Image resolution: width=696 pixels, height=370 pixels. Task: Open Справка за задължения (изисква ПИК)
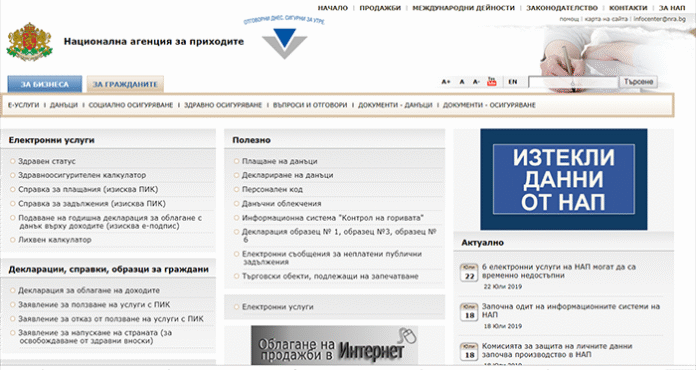pos(92,204)
